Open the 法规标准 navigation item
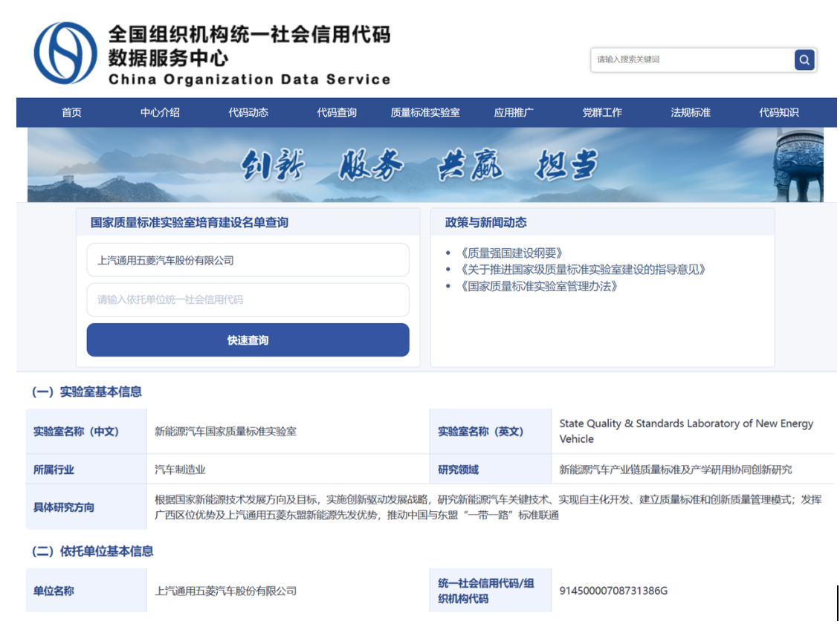The image size is (840, 627). pos(691,112)
